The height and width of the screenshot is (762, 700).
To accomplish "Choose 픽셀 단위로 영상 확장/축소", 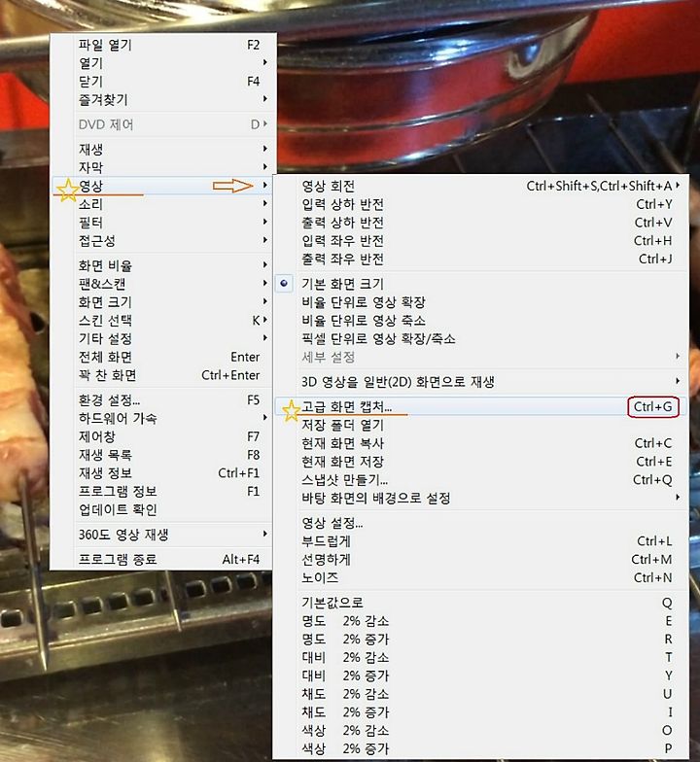I will click(480, 338).
